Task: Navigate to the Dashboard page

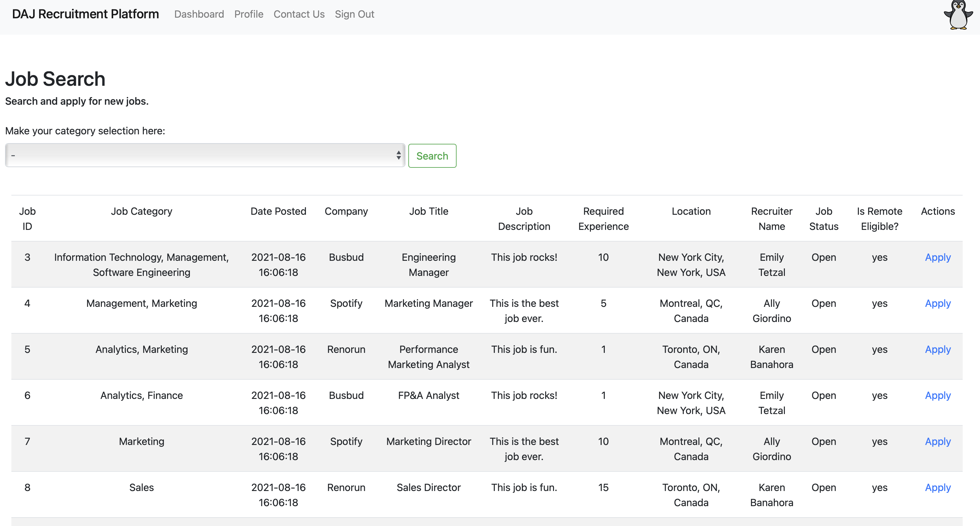Action: [x=199, y=14]
